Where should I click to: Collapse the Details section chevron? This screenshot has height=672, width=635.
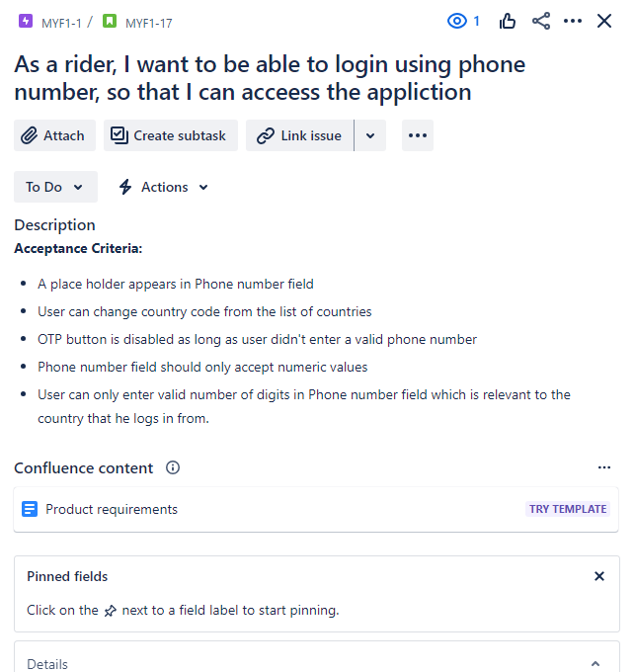[x=595, y=663]
